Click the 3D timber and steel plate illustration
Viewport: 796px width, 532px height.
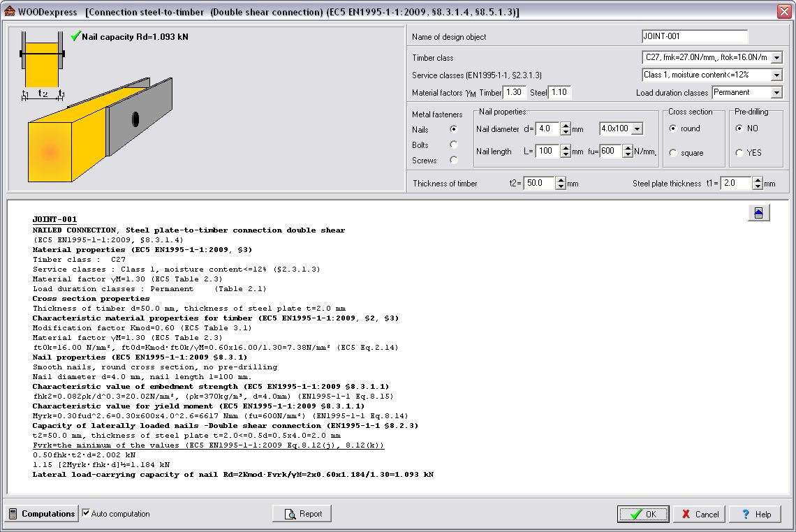point(100,131)
